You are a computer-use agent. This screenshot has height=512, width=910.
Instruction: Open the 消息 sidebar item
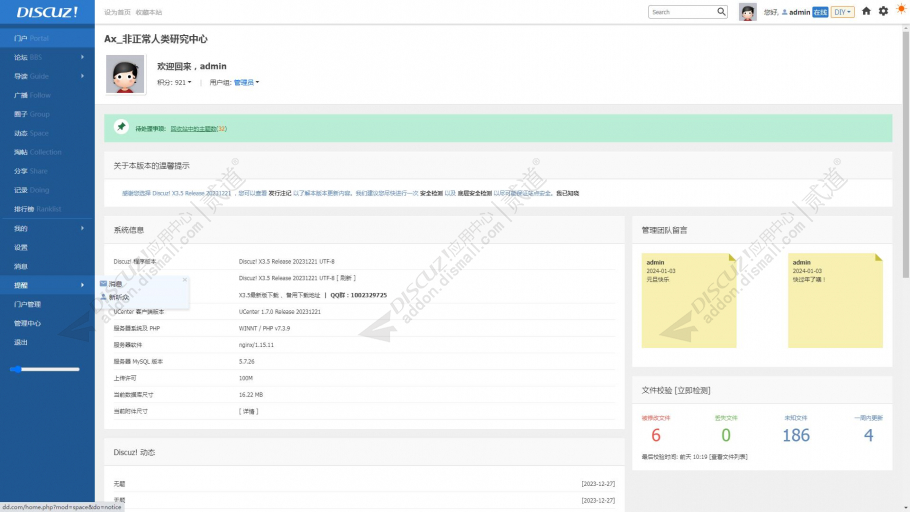click(x=47, y=266)
